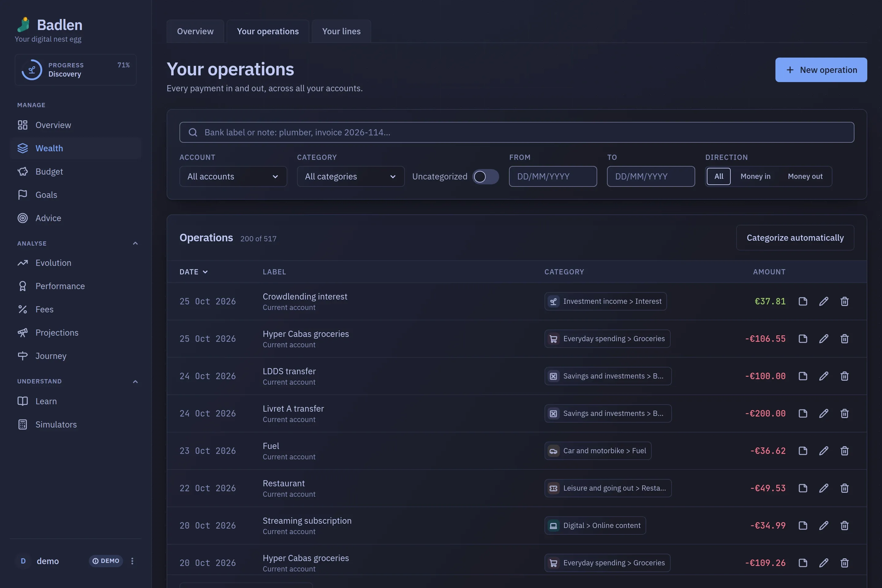Image resolution: width=882 pixels, height=588 pixels.
Task: Delete the €106.55 Hyper Cabas groceries operation
Action: point(845,339)
